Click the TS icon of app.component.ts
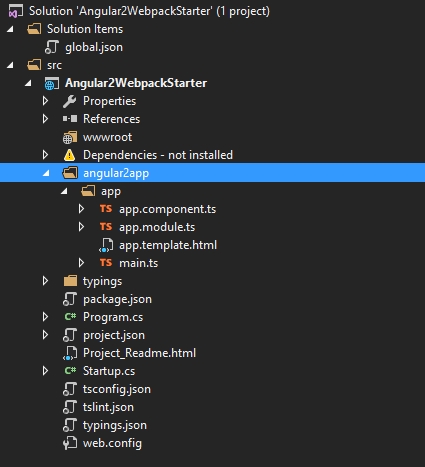The width and height of the screenshot is (425, 467). pyautogui.click(x=106, y=209)
